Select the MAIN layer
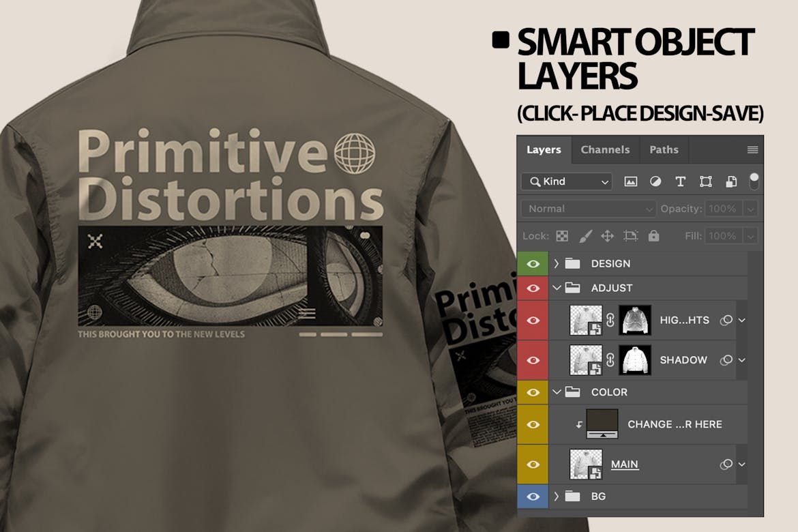 [625, 464]
